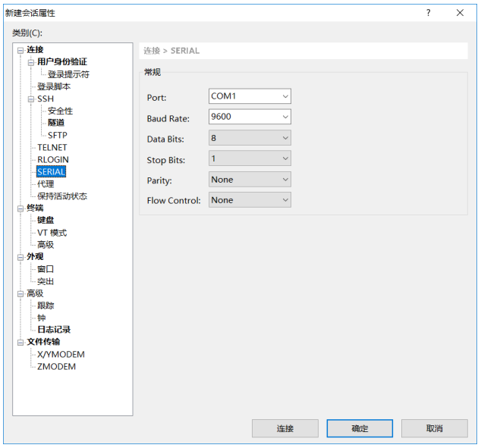Select 突出 tree item
The width and height of the screenshot is (481, 448).
[x=46, y=281]
